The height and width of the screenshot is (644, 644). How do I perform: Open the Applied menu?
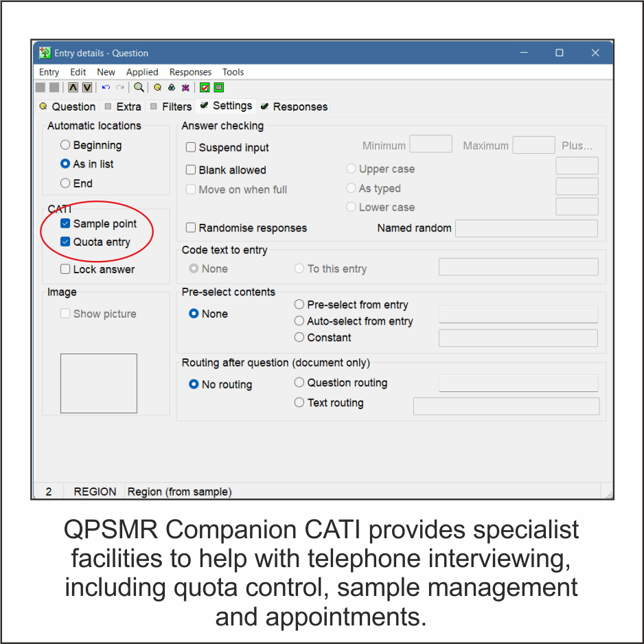[142, 72]
